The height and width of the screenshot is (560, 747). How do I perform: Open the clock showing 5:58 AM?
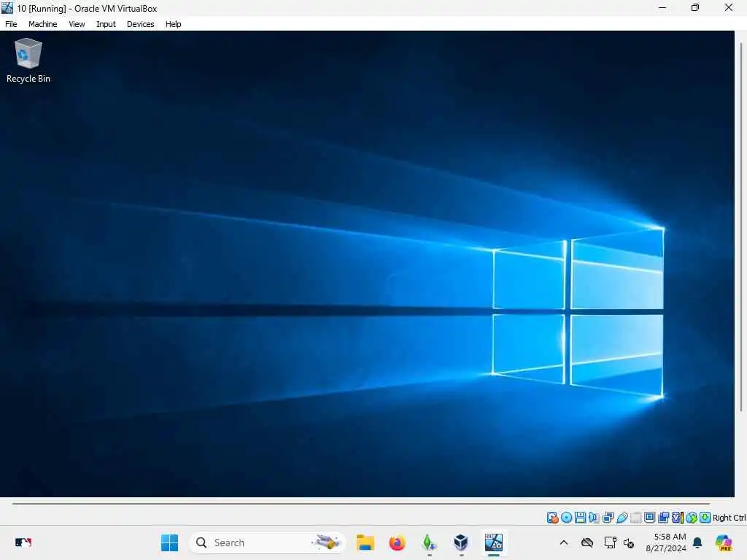(666, 542)
